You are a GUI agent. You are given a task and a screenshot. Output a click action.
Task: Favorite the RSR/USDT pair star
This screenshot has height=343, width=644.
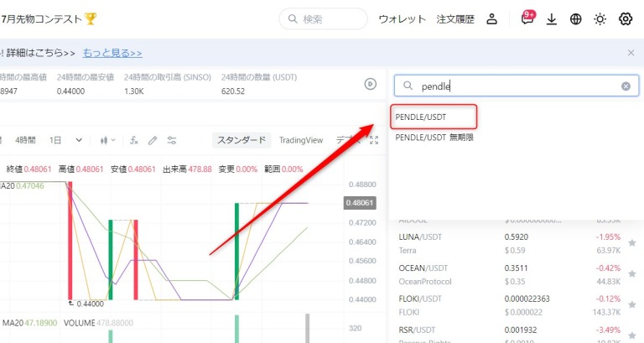(x=632, y=335)
